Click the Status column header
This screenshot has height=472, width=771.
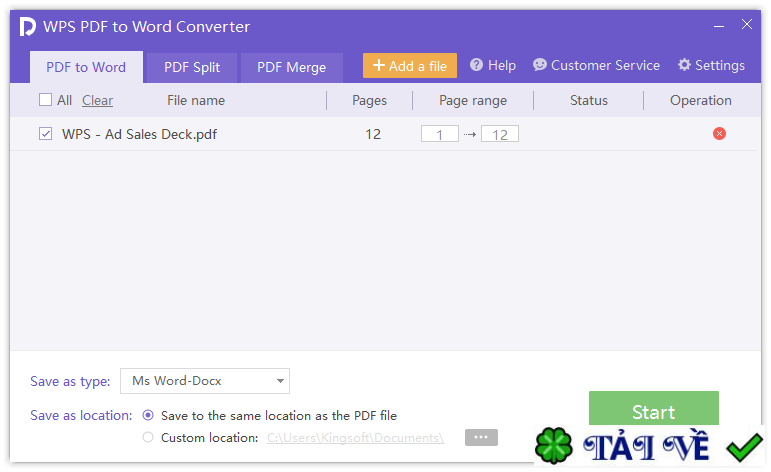point(589,100)
